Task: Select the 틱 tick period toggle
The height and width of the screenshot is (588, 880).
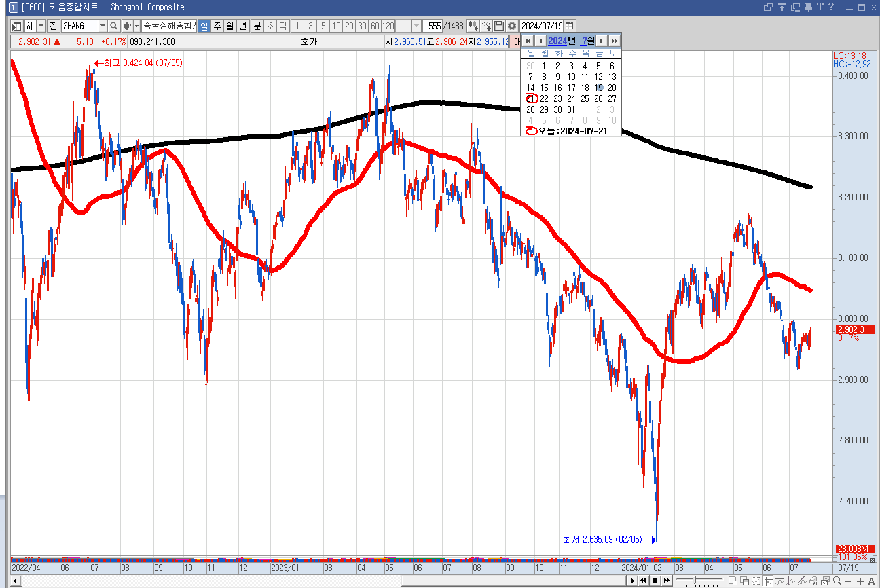Action: [x=282, y=26]
